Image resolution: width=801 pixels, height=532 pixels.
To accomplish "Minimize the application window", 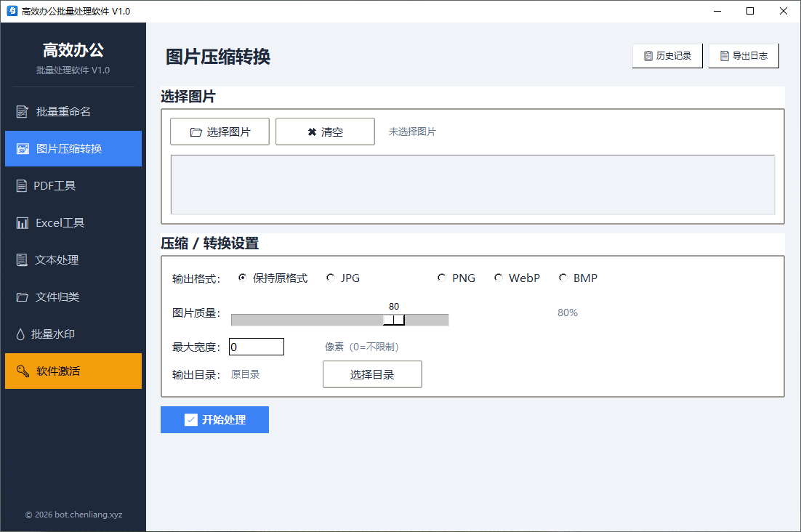I will click(x=717, y=11).
